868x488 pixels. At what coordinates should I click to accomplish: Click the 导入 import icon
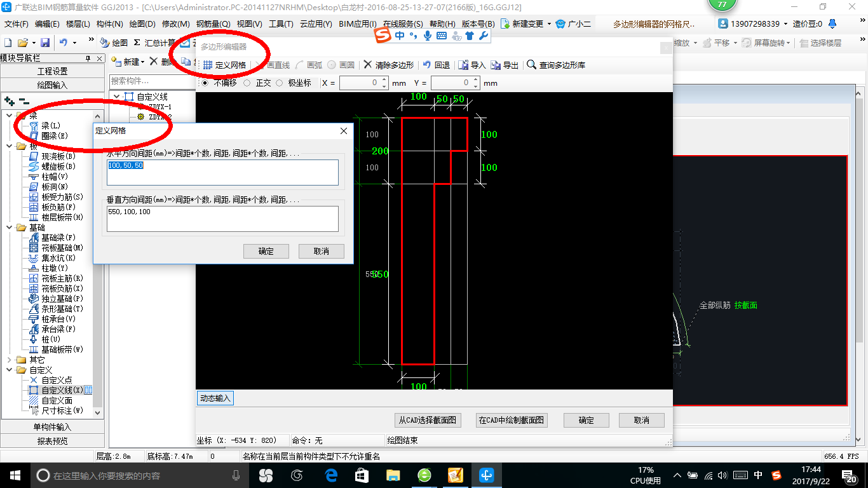472,65
